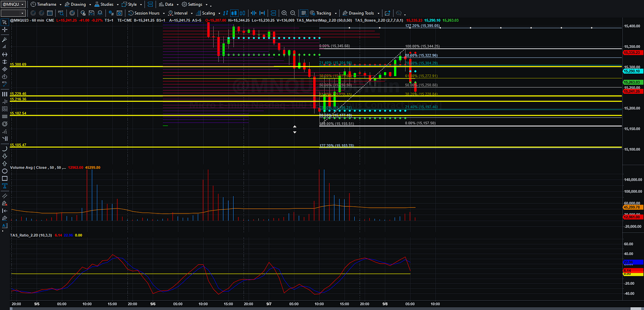
Task: Click the zoom out magnifier icon
Action: 293,13
